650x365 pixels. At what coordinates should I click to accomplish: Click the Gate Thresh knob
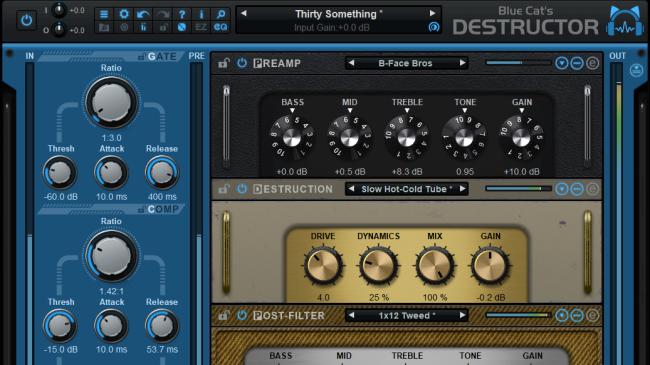(61, 173)
